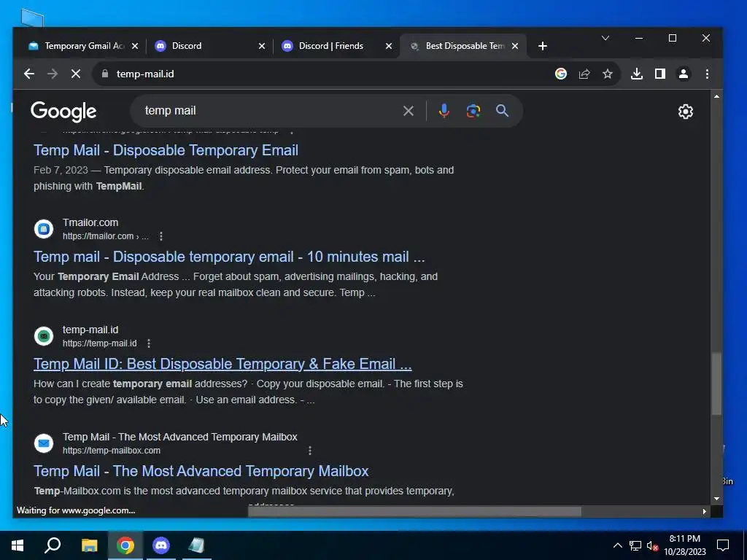The width and height of the screenshot is (747, 560).
Task: Open Windows taskbar search
Action: pyautogui.click(x=53, y=545)
